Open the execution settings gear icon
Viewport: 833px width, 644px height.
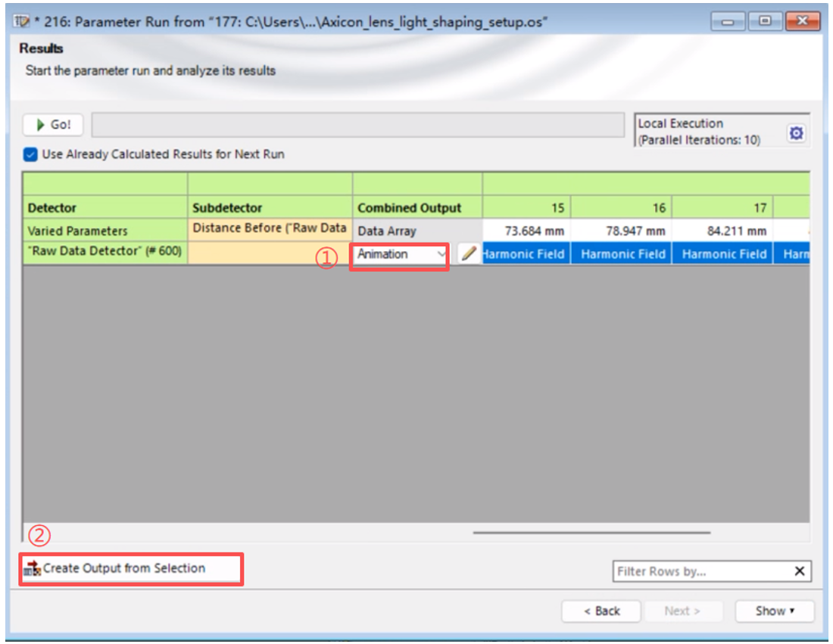[796, 133]
